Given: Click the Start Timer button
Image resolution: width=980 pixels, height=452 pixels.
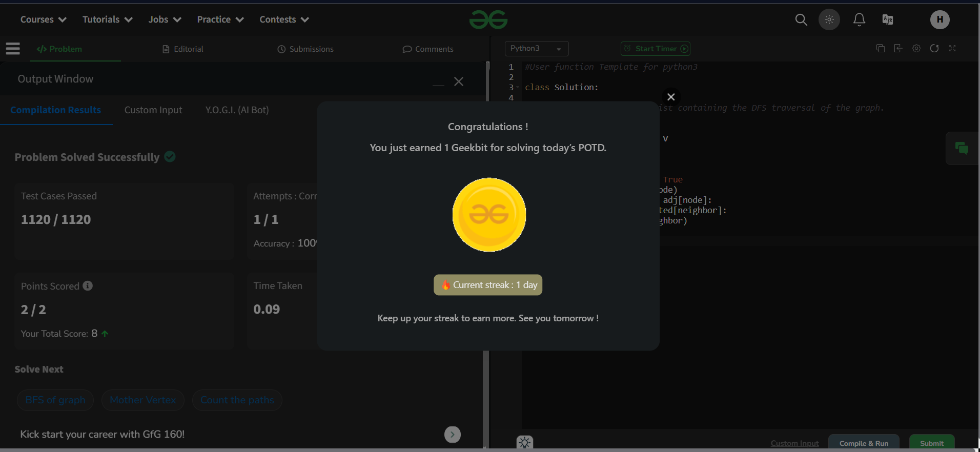Looking at the screenshot, I should pos(655,49).
